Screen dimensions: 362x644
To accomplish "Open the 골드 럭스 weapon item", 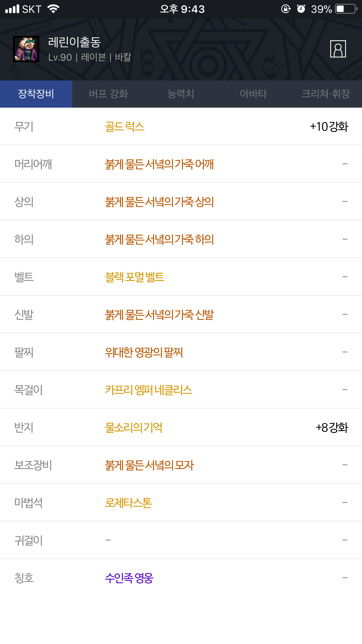I will 125,127.
